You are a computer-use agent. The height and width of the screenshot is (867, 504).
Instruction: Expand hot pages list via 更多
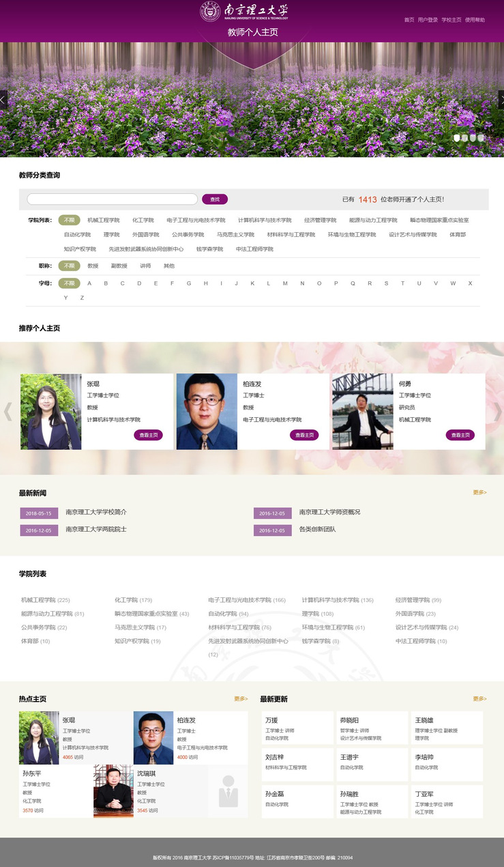pyautogui.click(x=241, y=698)
